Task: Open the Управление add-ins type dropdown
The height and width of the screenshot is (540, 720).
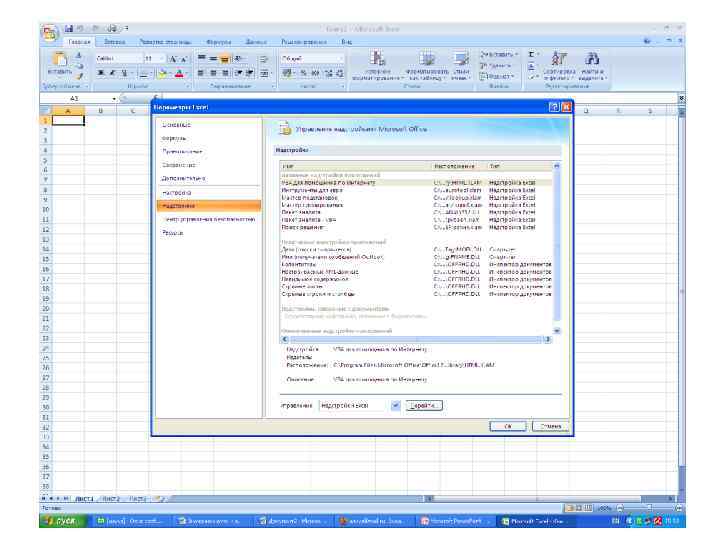Action: click(x=395, y=405)
